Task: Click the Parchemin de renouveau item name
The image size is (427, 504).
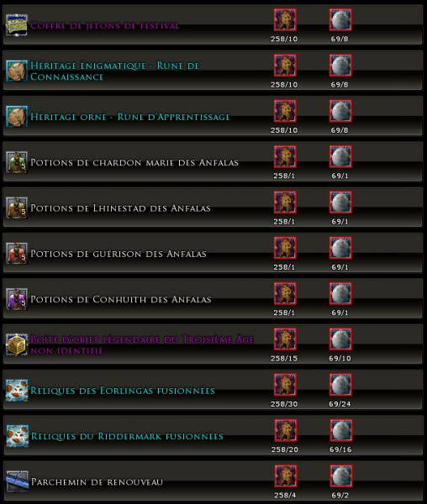Action: click(97, 482)
